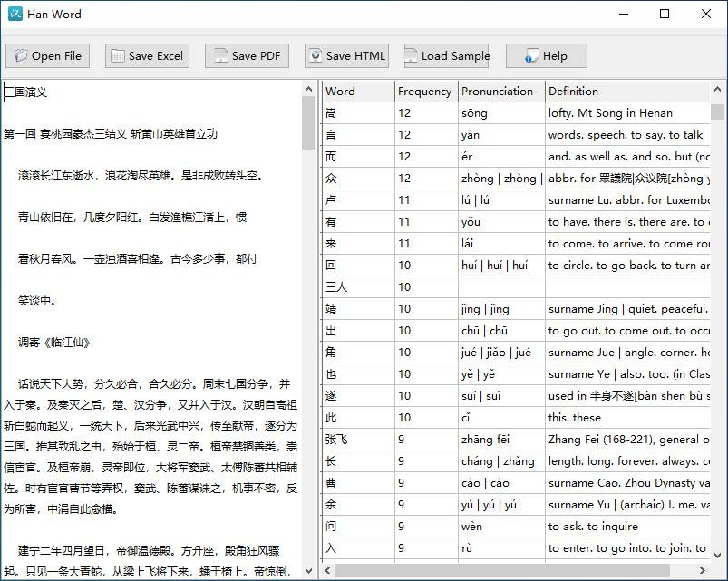The height and width of the screenshot is (581, 728).
Task: Click the line 调寄《临江仙》in text pane
Action: pyautogui.click(x=53, y=343)
